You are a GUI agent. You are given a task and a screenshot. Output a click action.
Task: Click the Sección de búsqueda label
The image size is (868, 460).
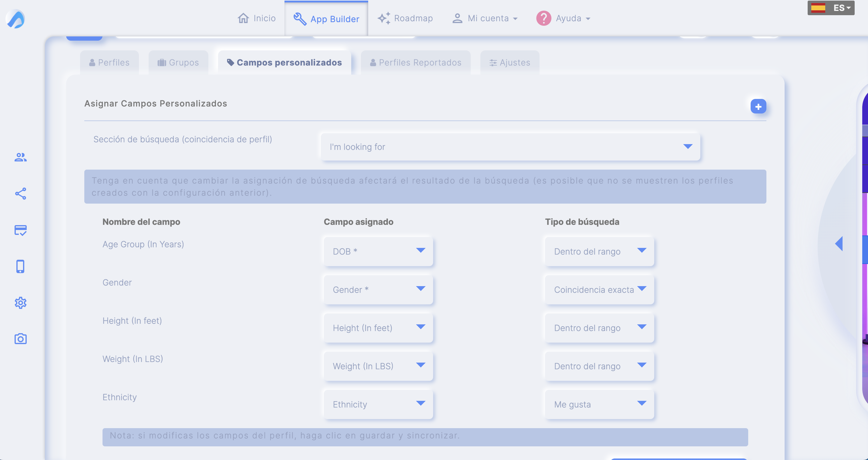coord(183,140)
